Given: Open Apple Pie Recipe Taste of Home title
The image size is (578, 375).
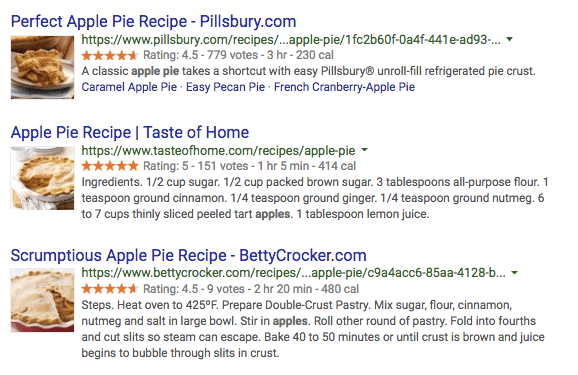Looking at the screenshot, I should click(130, 132).
